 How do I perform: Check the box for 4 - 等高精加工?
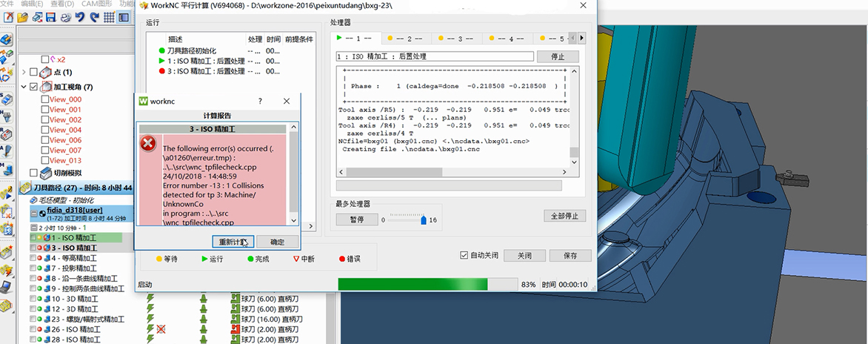(x=33, y=258)
